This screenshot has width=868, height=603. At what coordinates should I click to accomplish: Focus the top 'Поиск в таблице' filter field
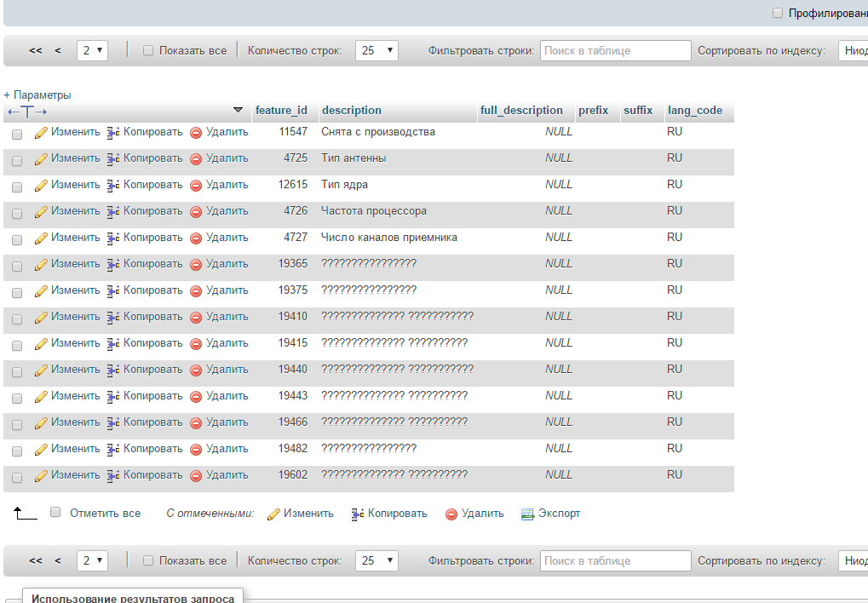coord(616,50)
